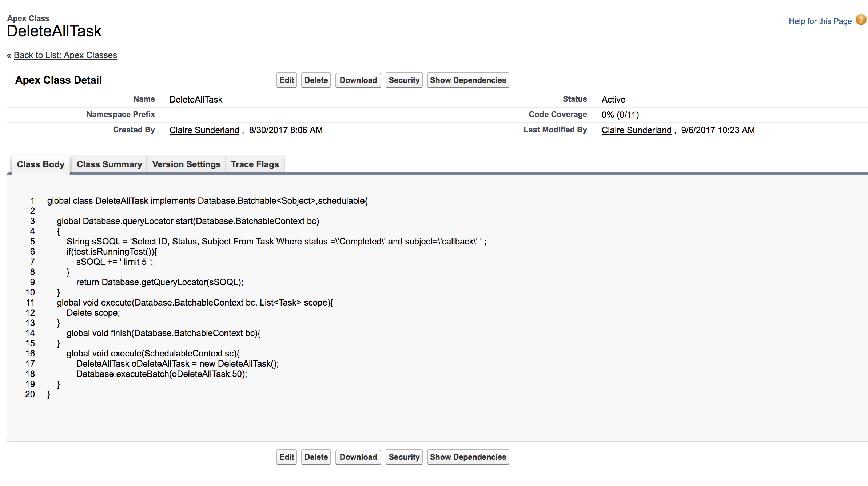Open Created By Claire Sunderland link
Image resolution: width=868 pixels, height=486 pixels.
click(x=204, y=130)
